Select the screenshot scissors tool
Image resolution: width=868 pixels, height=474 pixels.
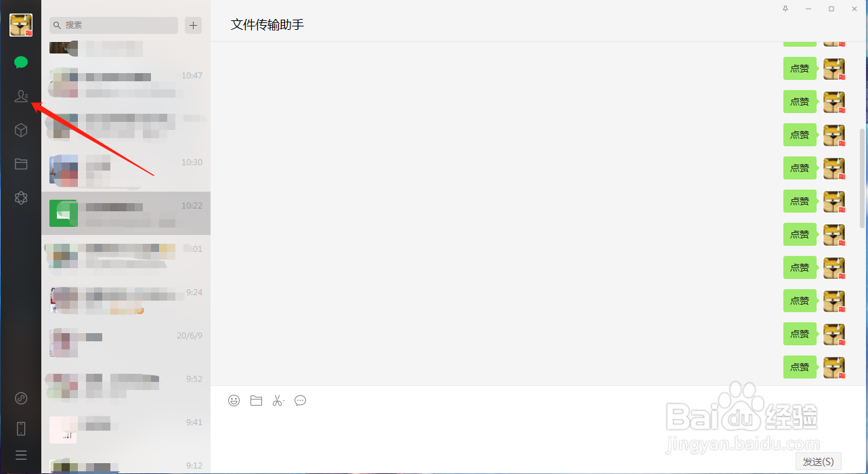[278, 400]
